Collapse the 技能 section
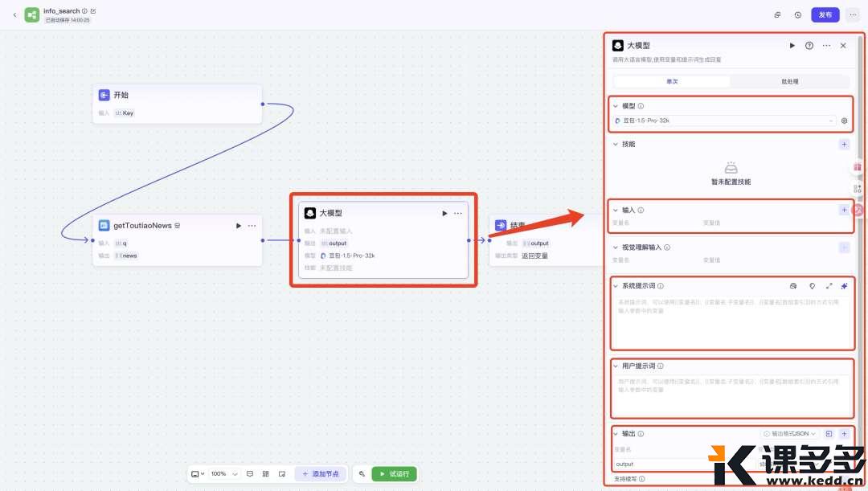 616,144
